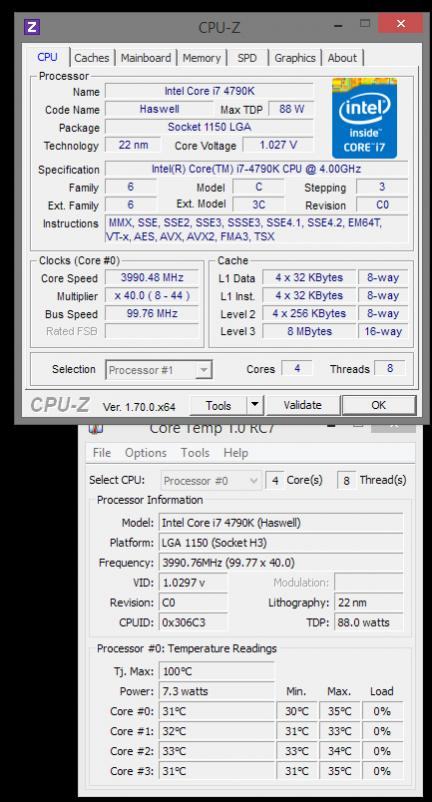This screenshot has width=432, height=802.
Task: Open the Options menu in Core Temp
Action: pos(146,453)
